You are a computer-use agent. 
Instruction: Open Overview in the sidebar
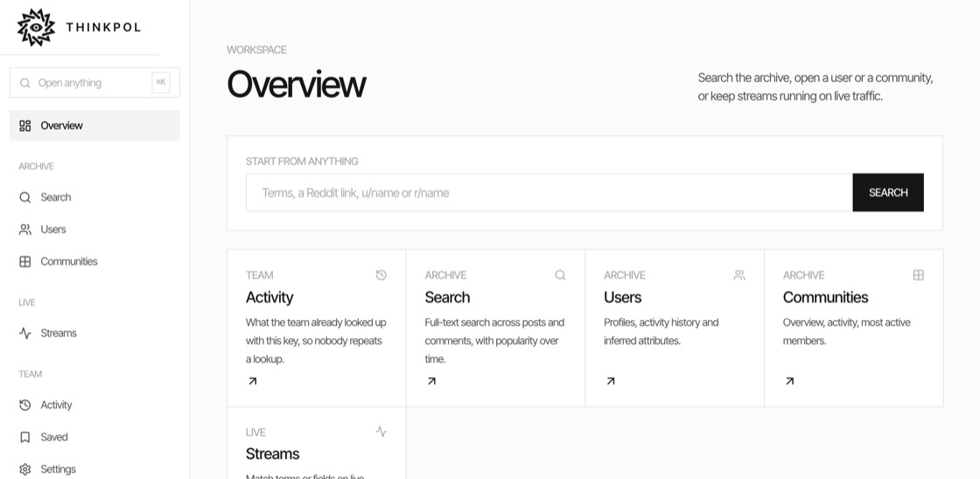pos(95,126)
